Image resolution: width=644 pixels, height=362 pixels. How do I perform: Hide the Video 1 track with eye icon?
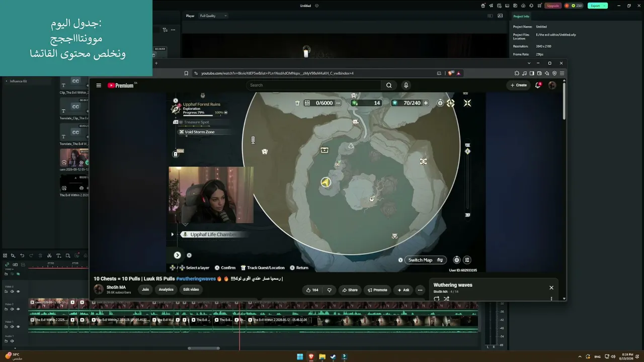18,327
